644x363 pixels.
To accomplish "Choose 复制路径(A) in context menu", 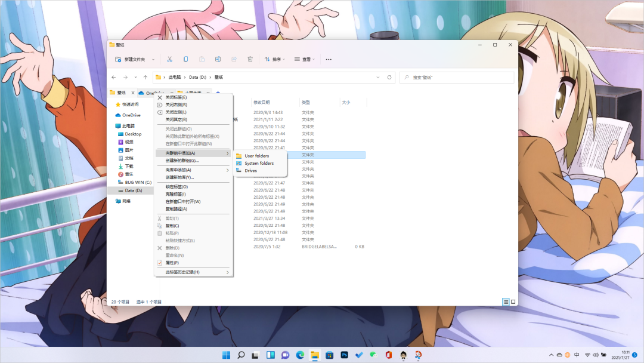I will pos(176,209).
